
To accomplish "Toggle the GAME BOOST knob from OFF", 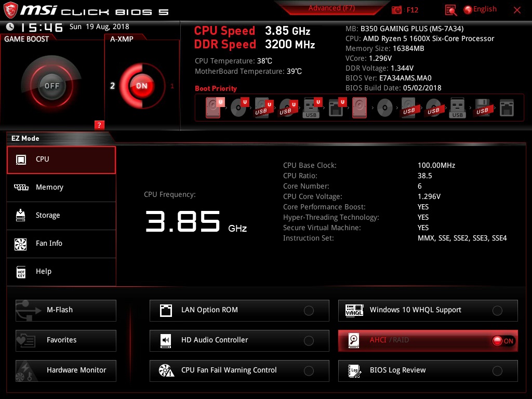I will click(x=51, y=86).
